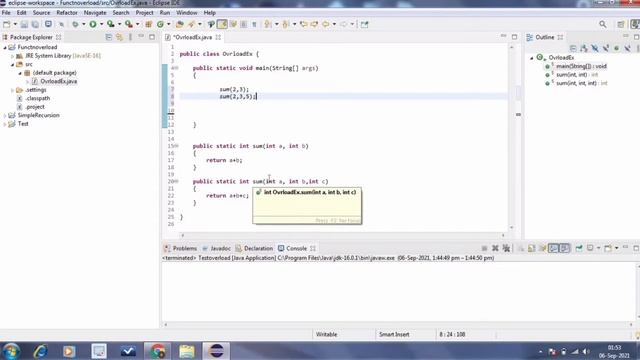Expand the SimpleRecursion project node
This screenshot has height=360, width=640.
tap(5, 116)
